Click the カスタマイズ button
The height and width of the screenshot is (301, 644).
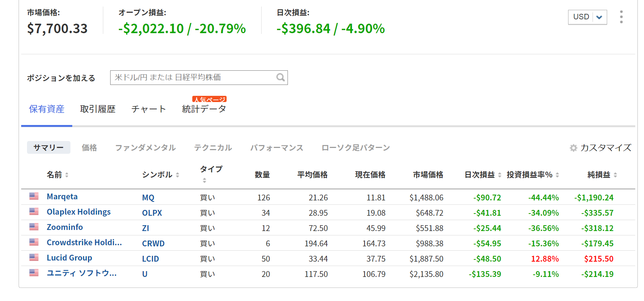click(x=601, y=148)
